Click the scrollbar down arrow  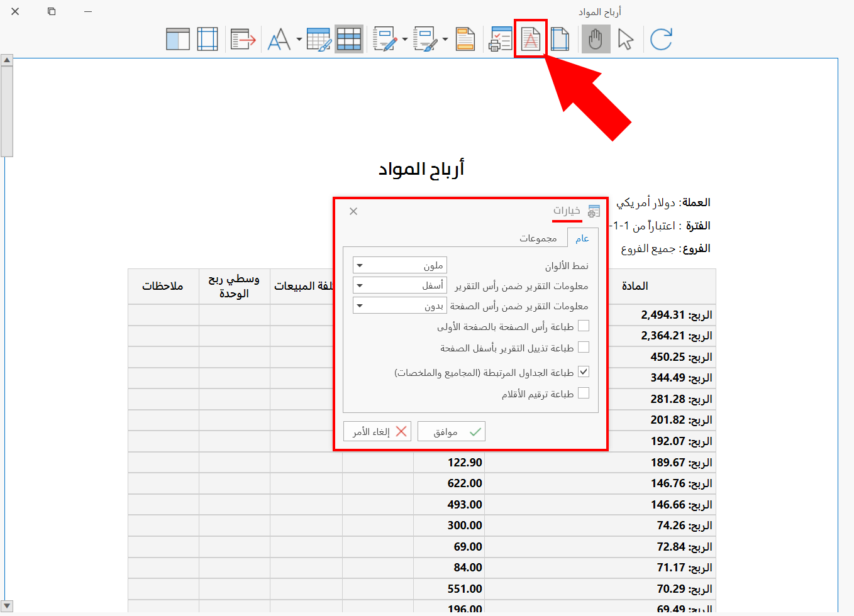pos(7,606)
